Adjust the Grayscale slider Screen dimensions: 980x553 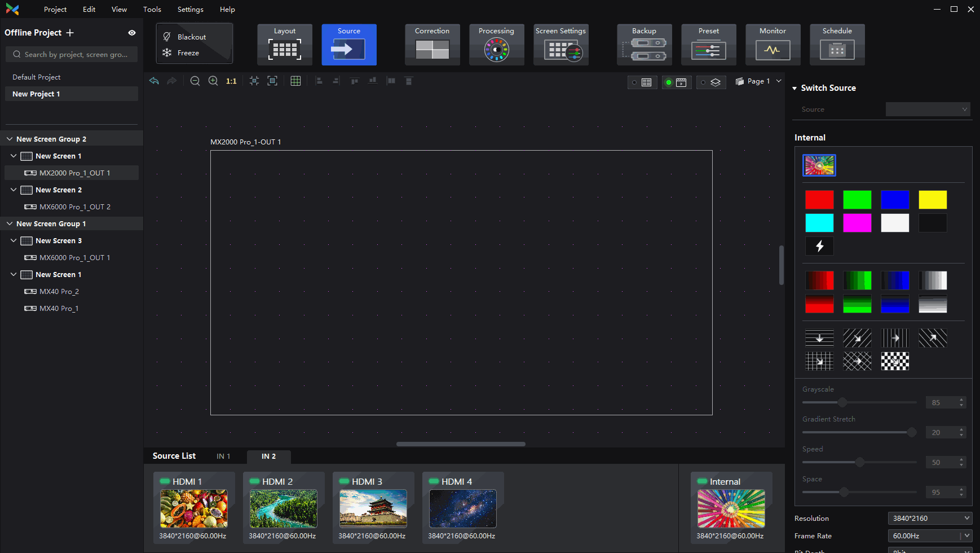pyautogui.click(x=842, y=402)
